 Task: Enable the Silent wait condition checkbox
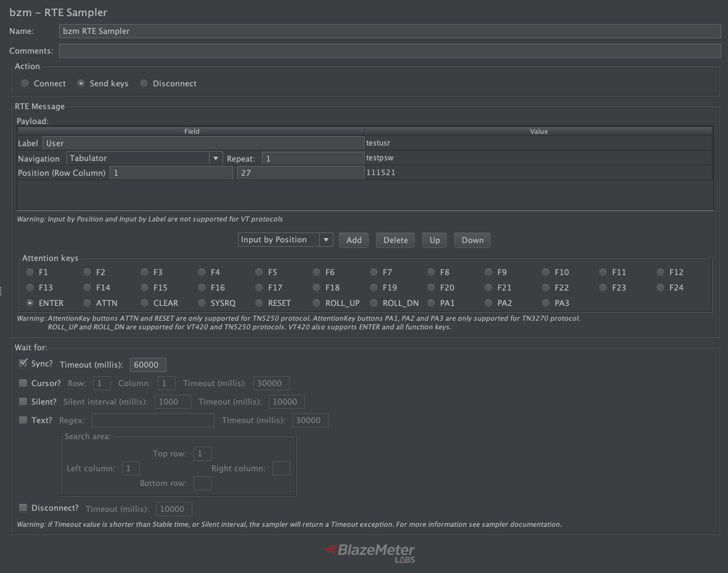point(23,402)
